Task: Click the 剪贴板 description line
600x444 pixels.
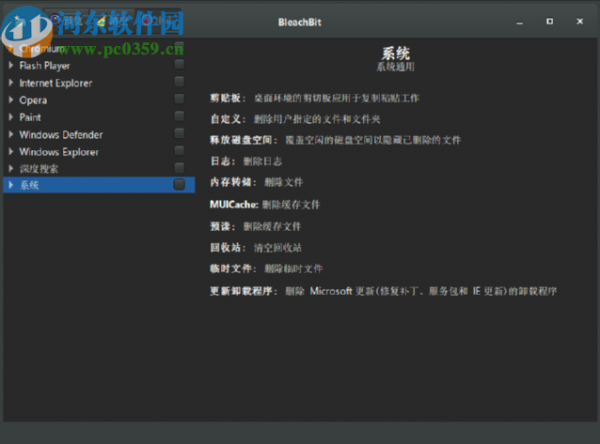Action: (x=315, y=98)
